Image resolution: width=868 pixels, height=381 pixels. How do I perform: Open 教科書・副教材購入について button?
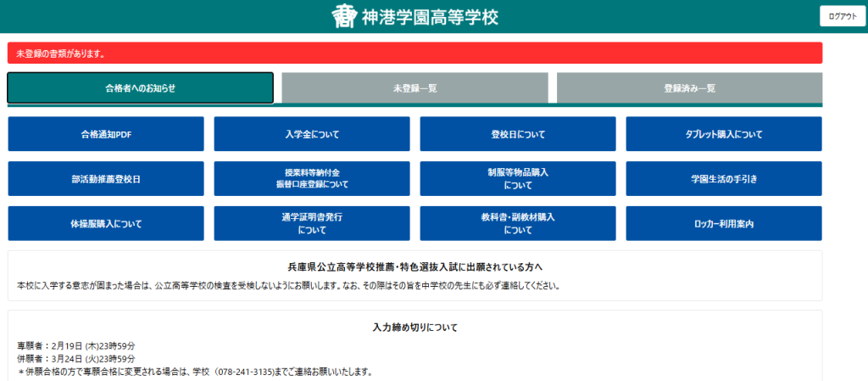pyautogui.click(x=518, y=224)
